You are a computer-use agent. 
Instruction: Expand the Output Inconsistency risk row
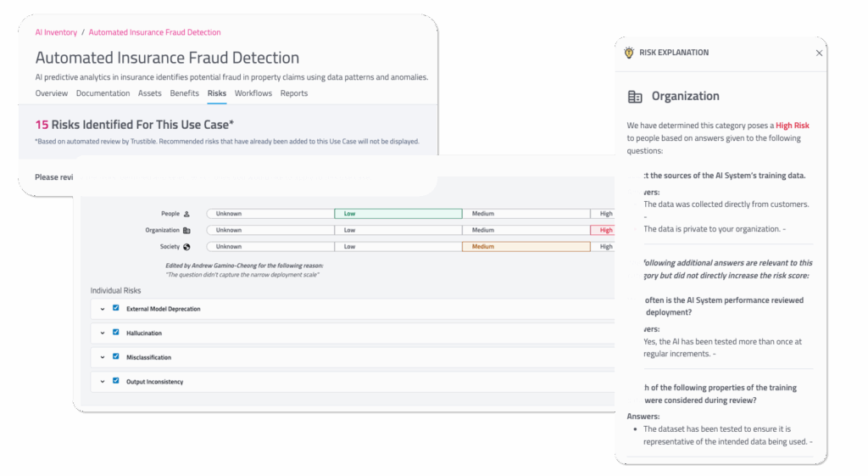(102, 382)
